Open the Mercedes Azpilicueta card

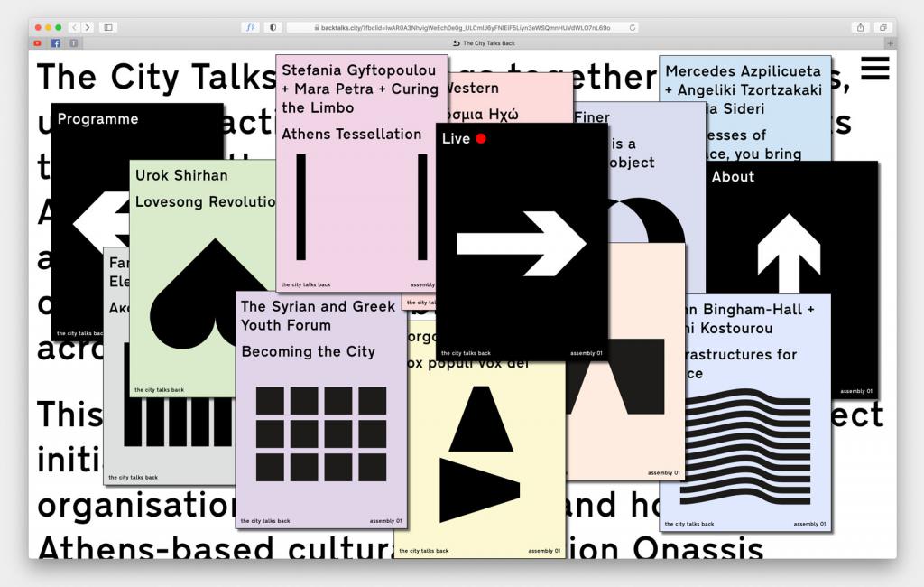tap(744, 108)
